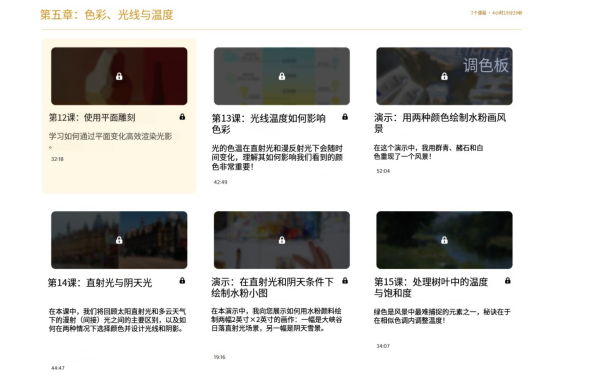
Task: Open lesson 第14课：直射光与阴天光
Action: [100, 283]
